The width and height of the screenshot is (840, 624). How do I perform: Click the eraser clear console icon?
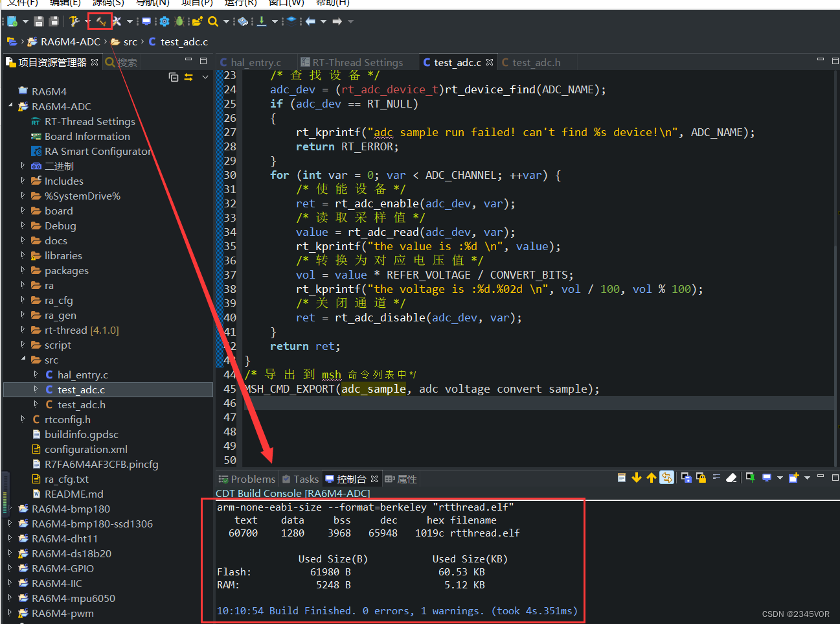point(731,478)
